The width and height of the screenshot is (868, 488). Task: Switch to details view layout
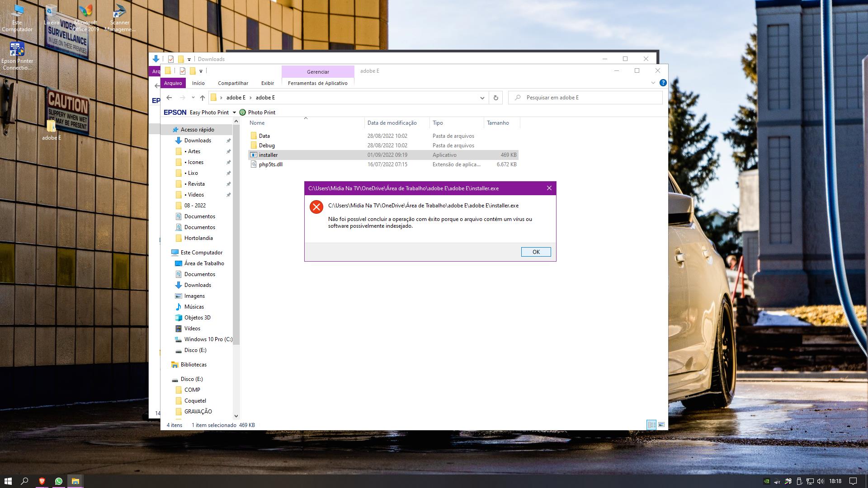coord(651,425)
